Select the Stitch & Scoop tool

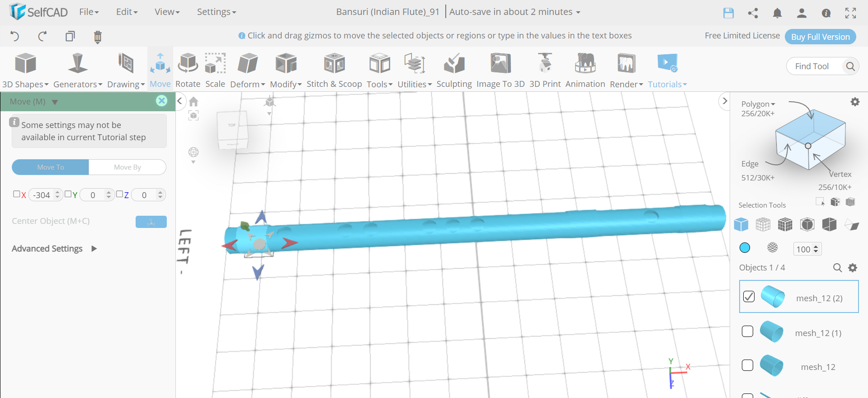(x=334, y=69)
